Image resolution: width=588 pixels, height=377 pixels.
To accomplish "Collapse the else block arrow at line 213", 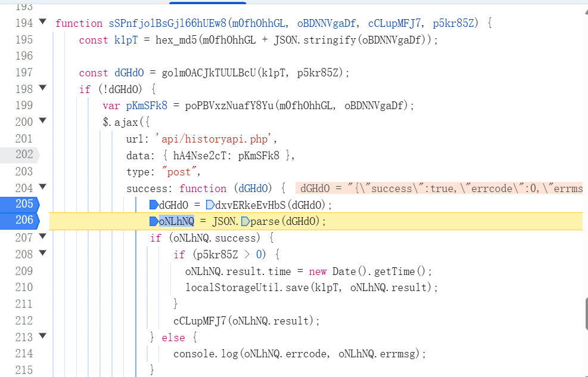I will coord(43,335).
